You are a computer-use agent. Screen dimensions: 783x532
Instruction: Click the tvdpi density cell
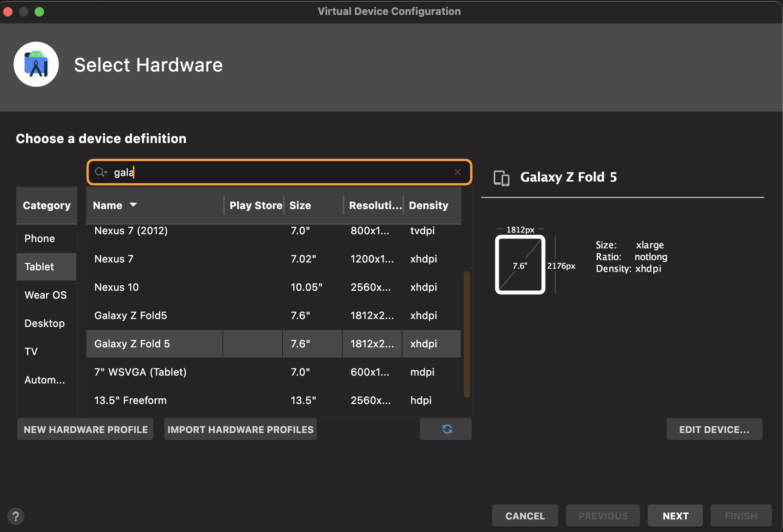click(422, 231)
